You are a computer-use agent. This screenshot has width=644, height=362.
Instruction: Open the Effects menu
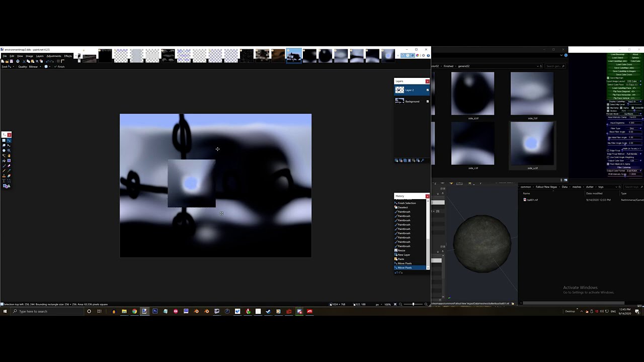[x=68, y=56]
